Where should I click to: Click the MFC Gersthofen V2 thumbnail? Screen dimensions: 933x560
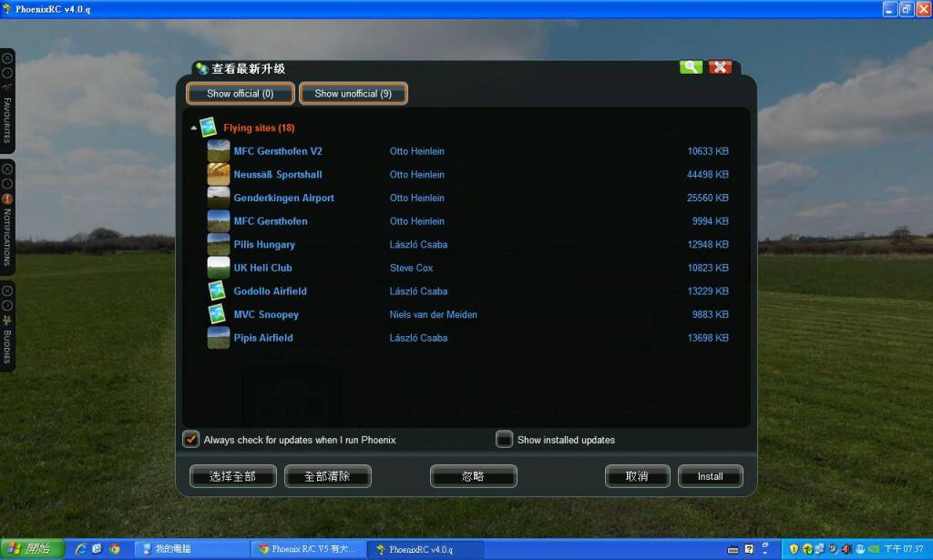tap(219, 151)
